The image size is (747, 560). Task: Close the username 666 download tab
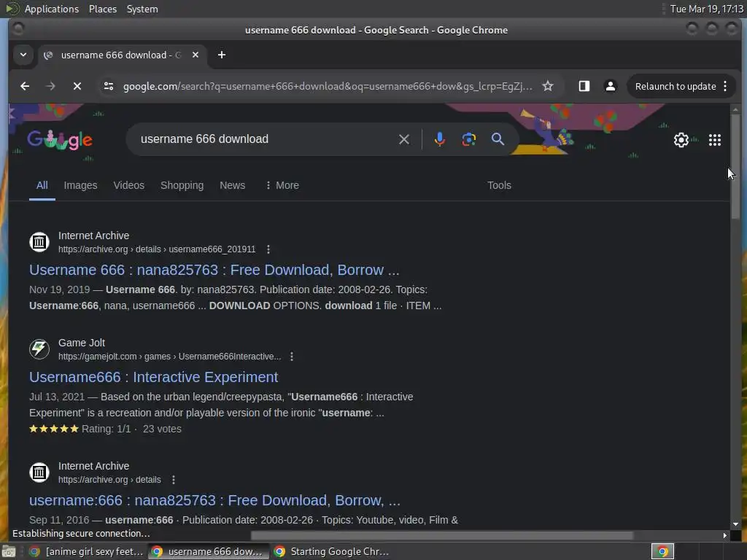[196, 55]
